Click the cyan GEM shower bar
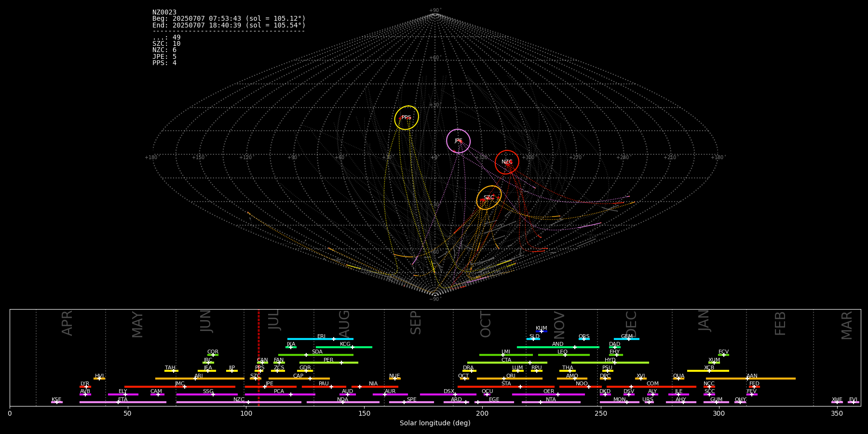868x434 pixels. coord(626,339)
